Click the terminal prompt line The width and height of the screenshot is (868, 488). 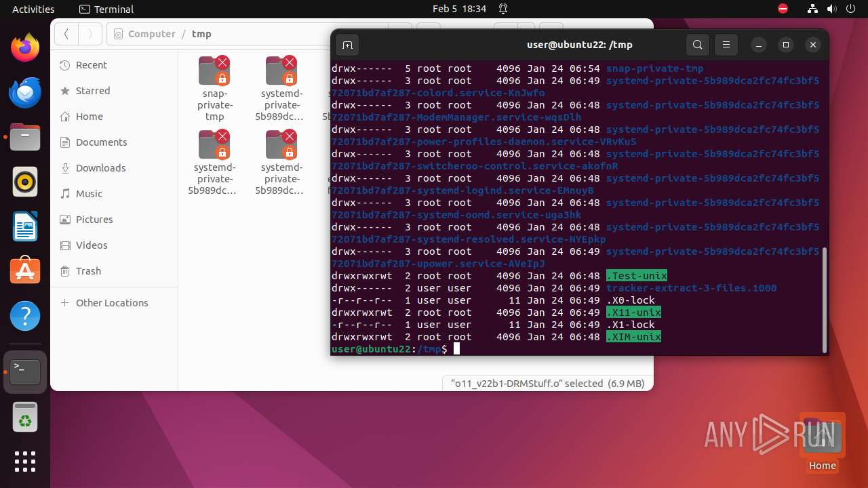pos(395,349)
